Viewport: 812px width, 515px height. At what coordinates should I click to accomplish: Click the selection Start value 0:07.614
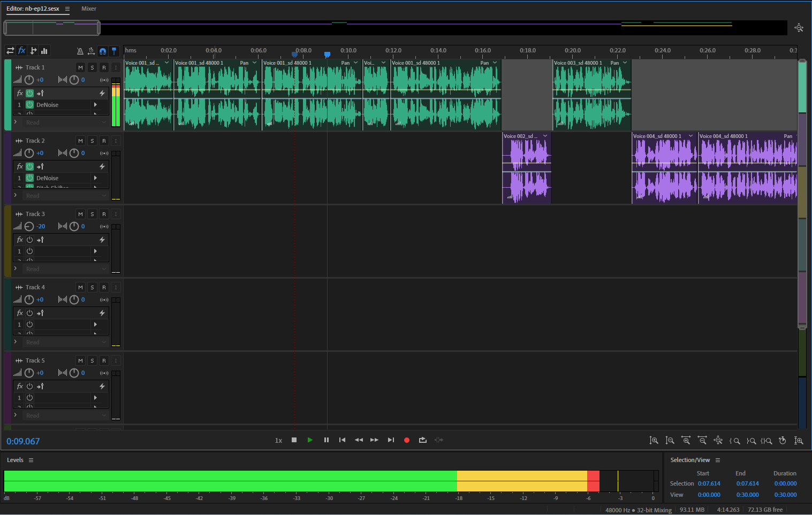tap(709, 483)
